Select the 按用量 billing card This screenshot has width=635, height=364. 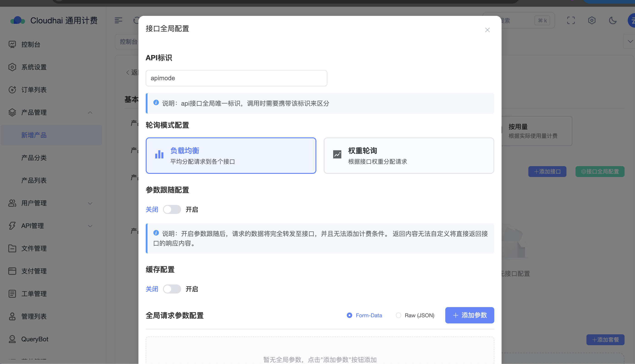[x=537, y=131]
